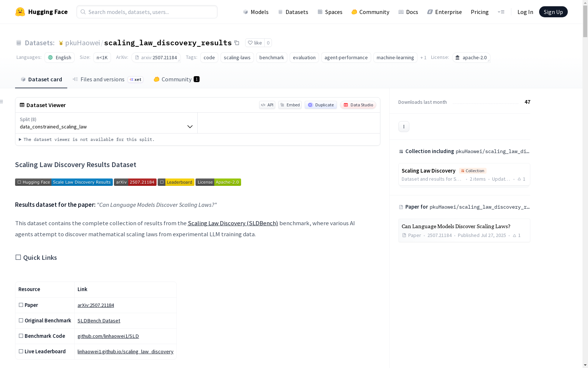
Task: Open Data Studio
Action: point(358,105)
